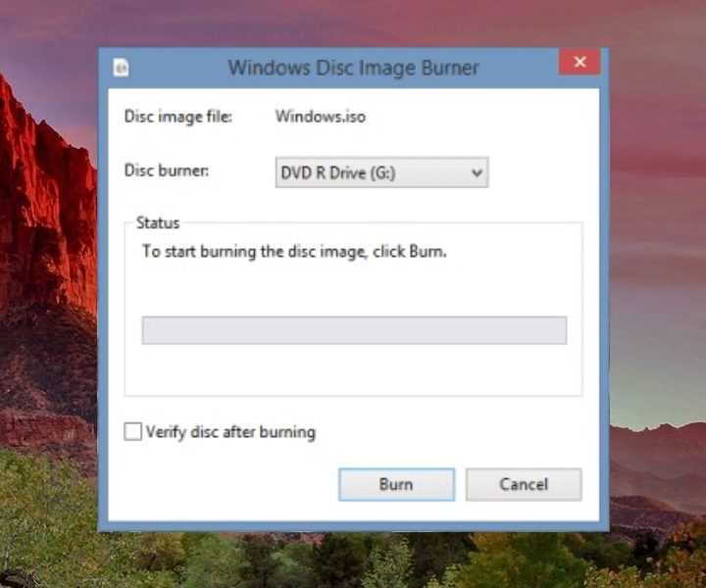Click the disc image icon in title bar
Image resolution: width=706 pixels, height=588 pixels.
(x=121, y=68)
